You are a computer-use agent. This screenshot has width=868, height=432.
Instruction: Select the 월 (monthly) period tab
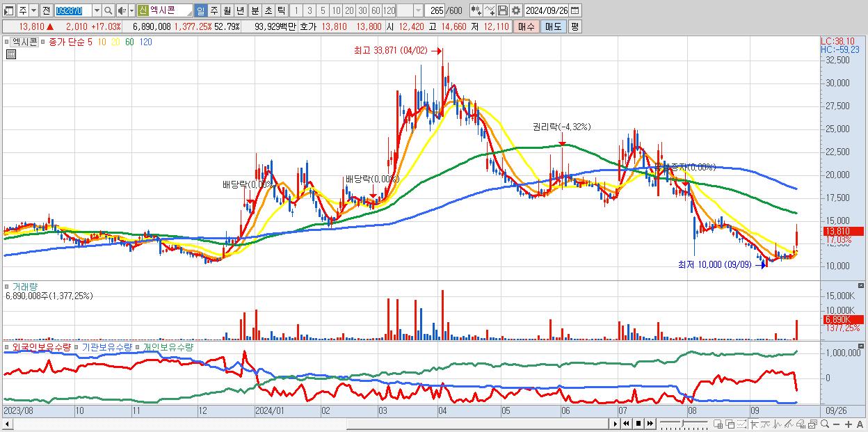227,10
